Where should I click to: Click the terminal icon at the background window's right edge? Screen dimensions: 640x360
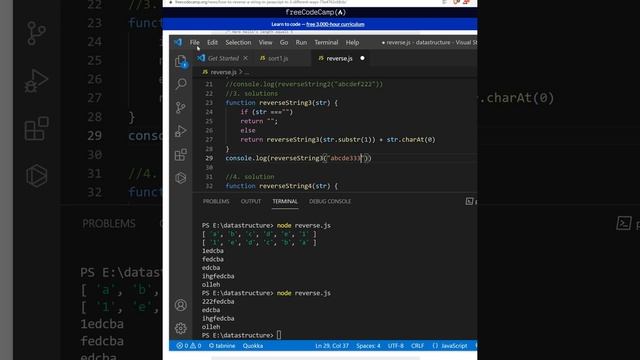624,223
